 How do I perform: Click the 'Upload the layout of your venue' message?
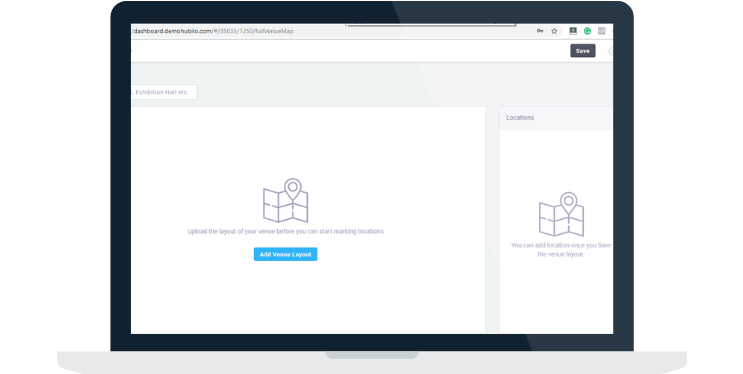click(285, 231)
